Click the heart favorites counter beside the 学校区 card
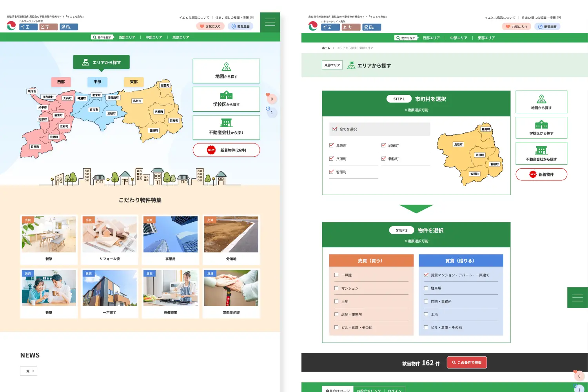588x392 pixels. pos(271,98)
